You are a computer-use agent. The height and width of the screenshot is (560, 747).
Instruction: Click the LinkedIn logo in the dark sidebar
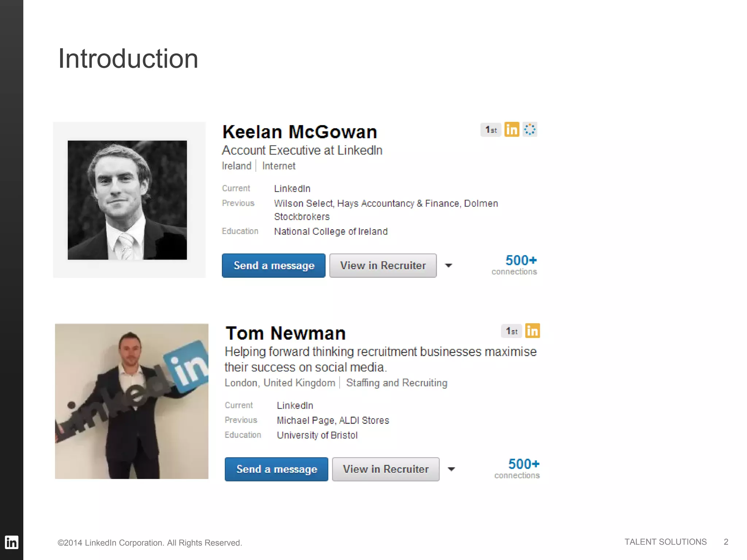coord(11,542)
